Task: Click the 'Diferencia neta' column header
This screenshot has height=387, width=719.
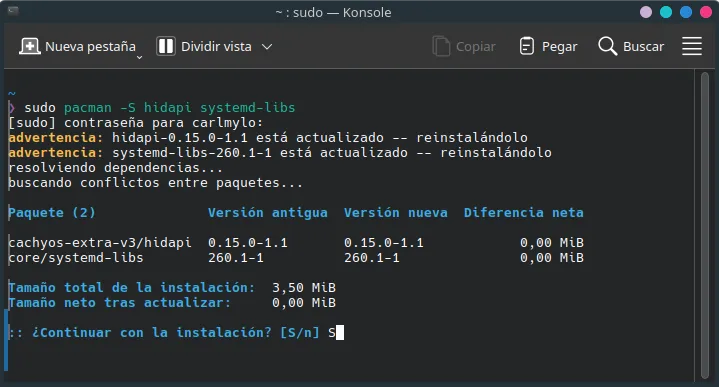Action: [x=524, y=213]
